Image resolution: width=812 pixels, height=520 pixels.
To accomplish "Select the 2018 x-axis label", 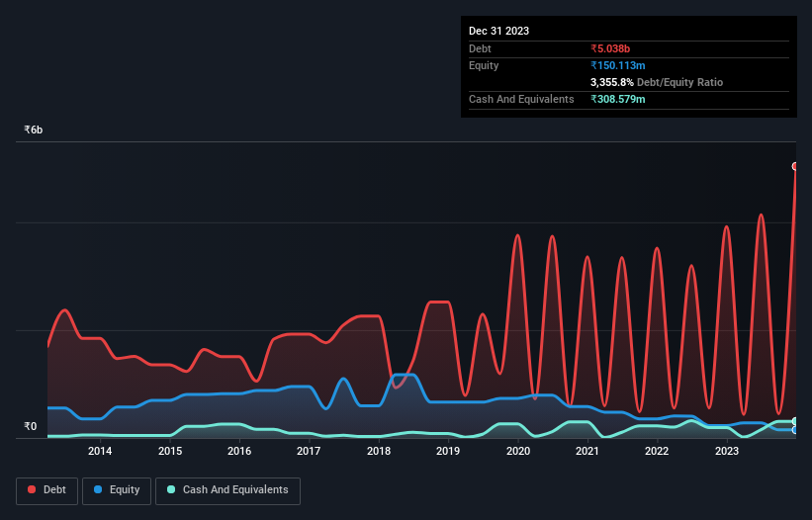I will [379, 451].
